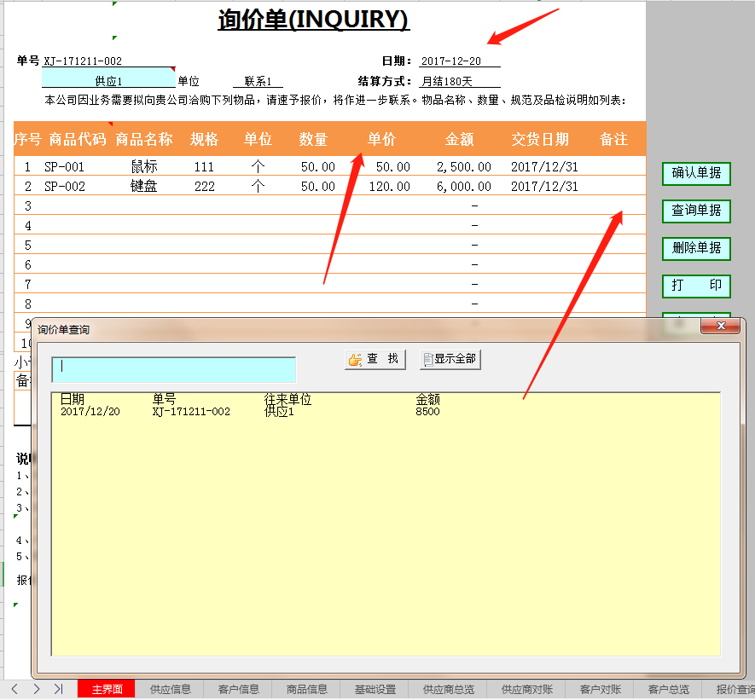Screen dimensions: 755x700
Task: Click the 显示全部 show all button
Action: pos(450,360)
